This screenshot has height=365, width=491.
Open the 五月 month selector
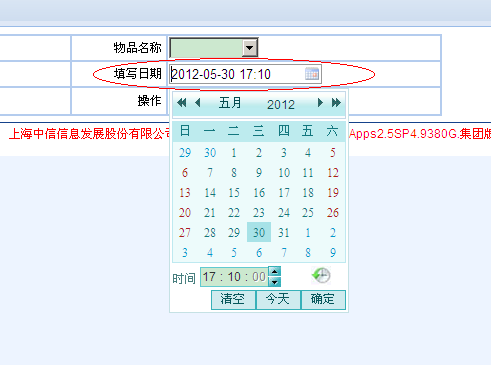click(230, 103)
